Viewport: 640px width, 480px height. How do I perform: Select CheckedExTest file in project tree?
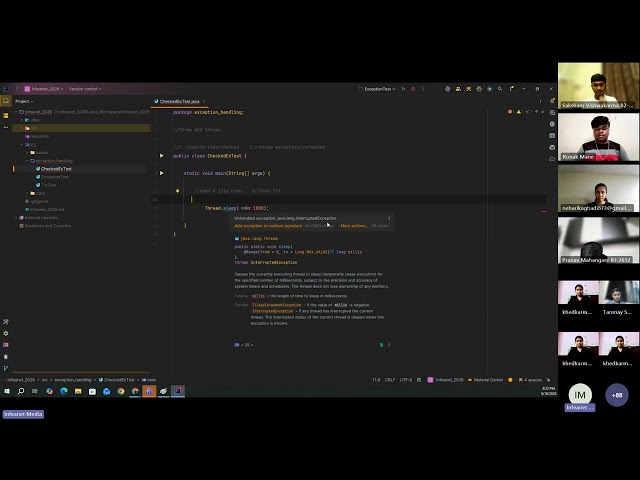(x=53, y=169)
